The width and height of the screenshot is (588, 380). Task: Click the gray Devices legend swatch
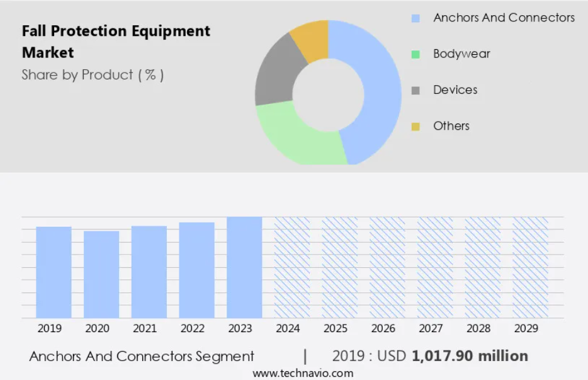point(416,91)
